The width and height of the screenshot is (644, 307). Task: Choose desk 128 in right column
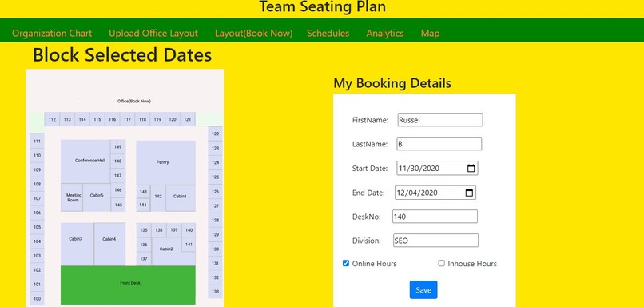click(x=215, y=221)
